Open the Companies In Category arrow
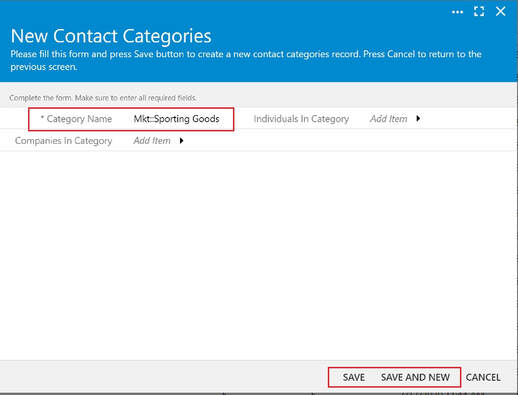 181,141
